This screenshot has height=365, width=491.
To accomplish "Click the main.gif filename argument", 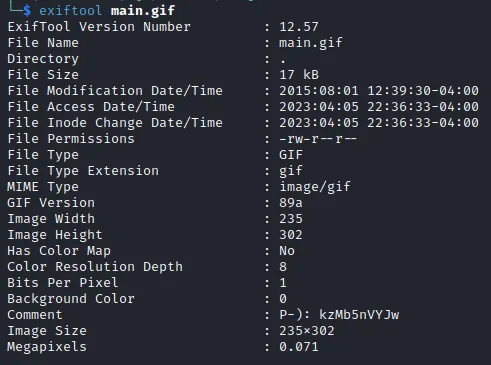I will 143,11.
